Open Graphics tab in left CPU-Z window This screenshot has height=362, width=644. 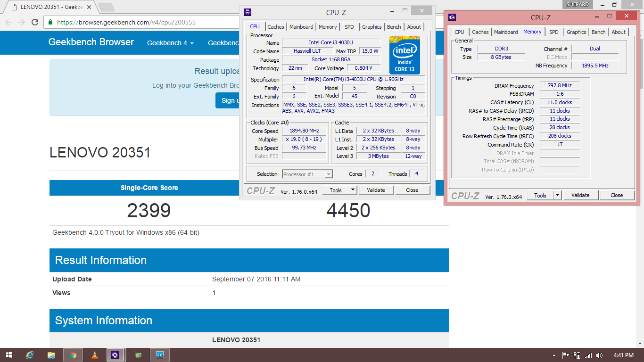[372, 27]
